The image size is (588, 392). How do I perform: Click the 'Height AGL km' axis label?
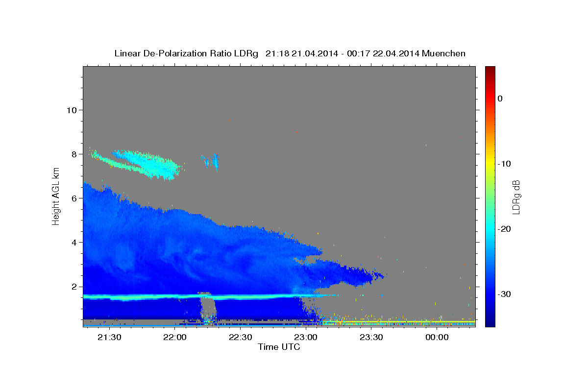point(56,196)
